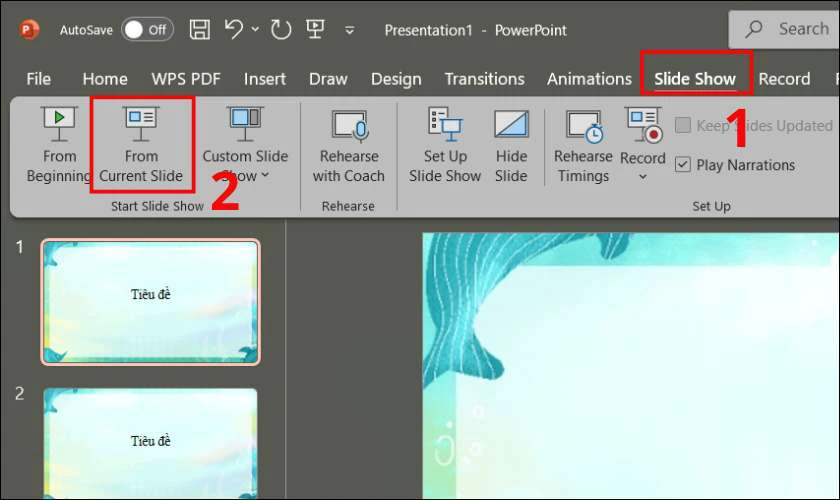
Task: Open the Record tab
Action: tap(784, 79)
